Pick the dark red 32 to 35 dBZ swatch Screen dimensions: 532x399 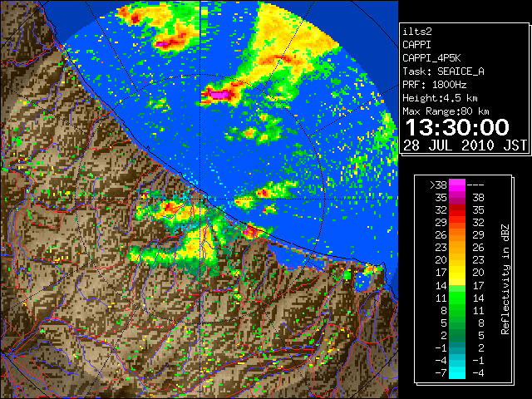(x=457, y=210)
